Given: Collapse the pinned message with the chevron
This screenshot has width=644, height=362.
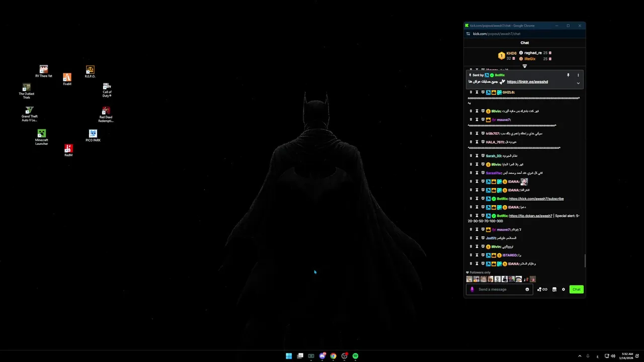Looking at the screenshot, I should click(x=578, y=83).
